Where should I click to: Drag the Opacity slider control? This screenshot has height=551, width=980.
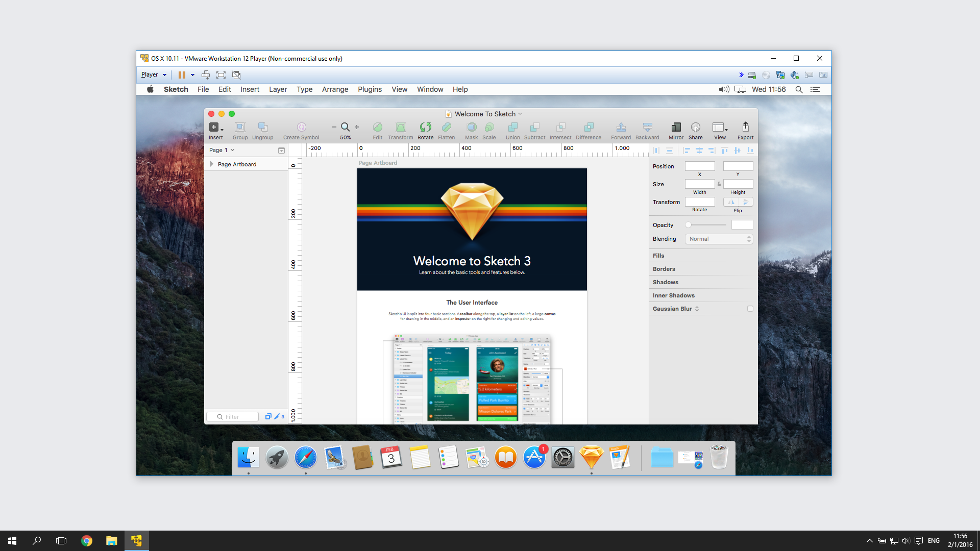688,224
